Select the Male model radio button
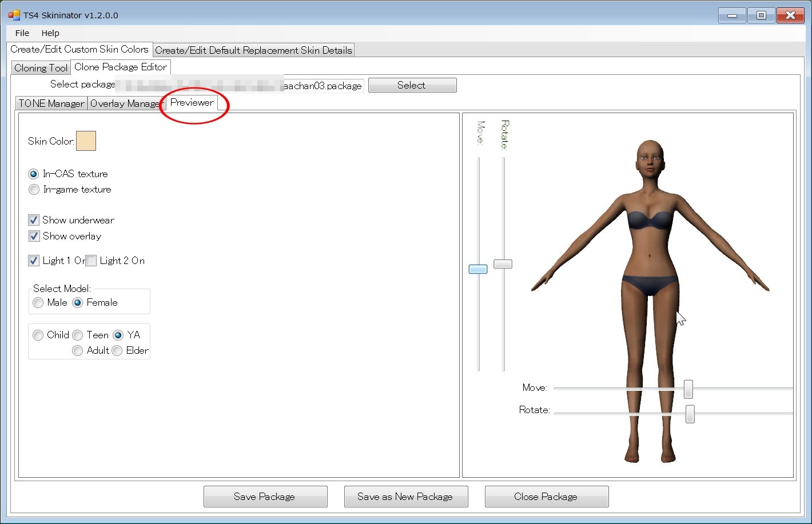812x524 pixels. click(38, 303)
